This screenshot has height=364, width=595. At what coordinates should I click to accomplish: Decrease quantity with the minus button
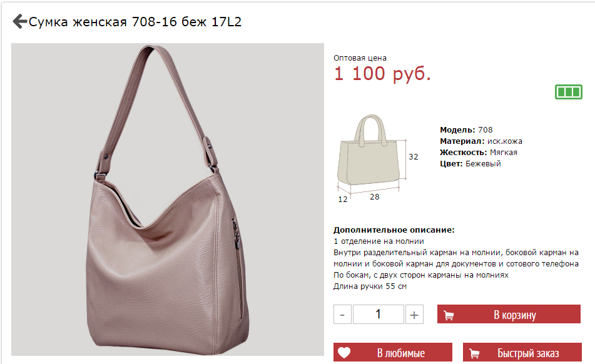tap(342, 315)
